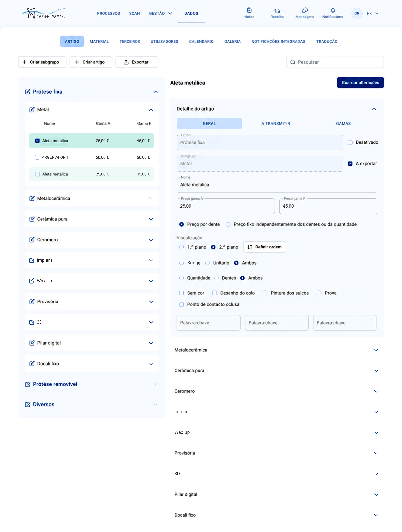Click edit icon next to Metal subgroup
This screenshot has width=402, height=532.
(32, 110)
